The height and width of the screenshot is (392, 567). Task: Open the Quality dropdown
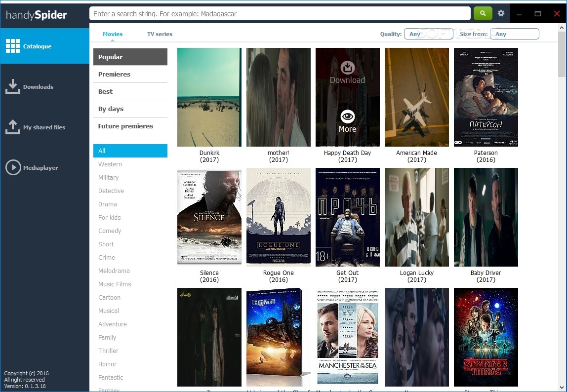(x=429, y=34)
